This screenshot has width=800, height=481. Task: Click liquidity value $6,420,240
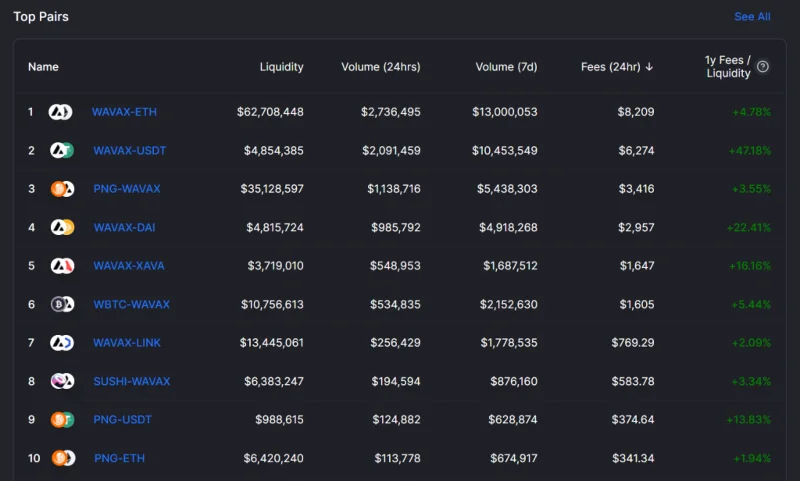click(273, 458)
